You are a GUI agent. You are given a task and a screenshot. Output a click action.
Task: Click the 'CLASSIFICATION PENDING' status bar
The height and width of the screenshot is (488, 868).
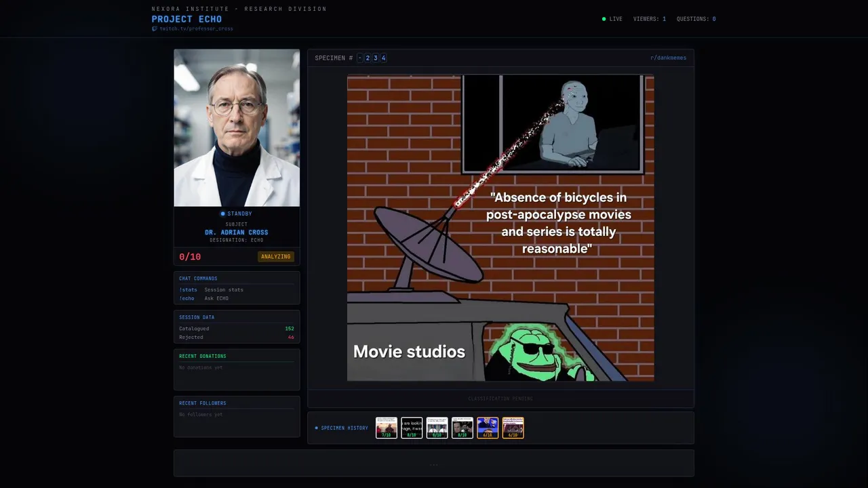500,399
